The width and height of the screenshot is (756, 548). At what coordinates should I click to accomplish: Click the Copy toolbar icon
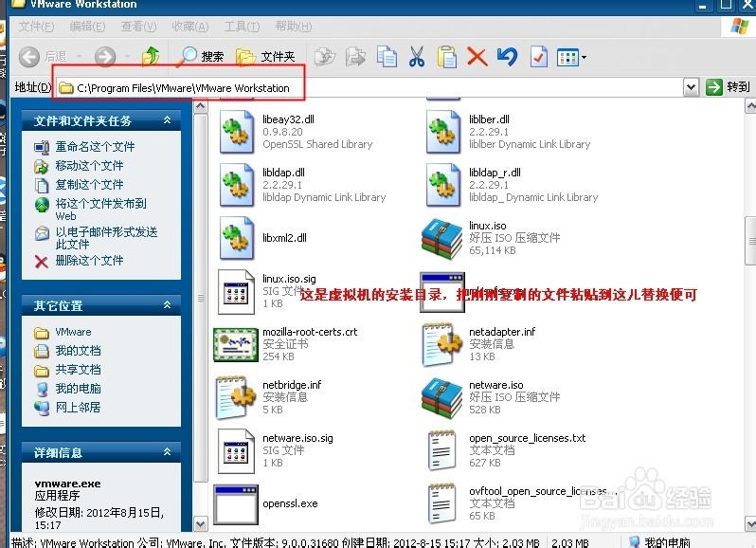[x=387, y=57]
